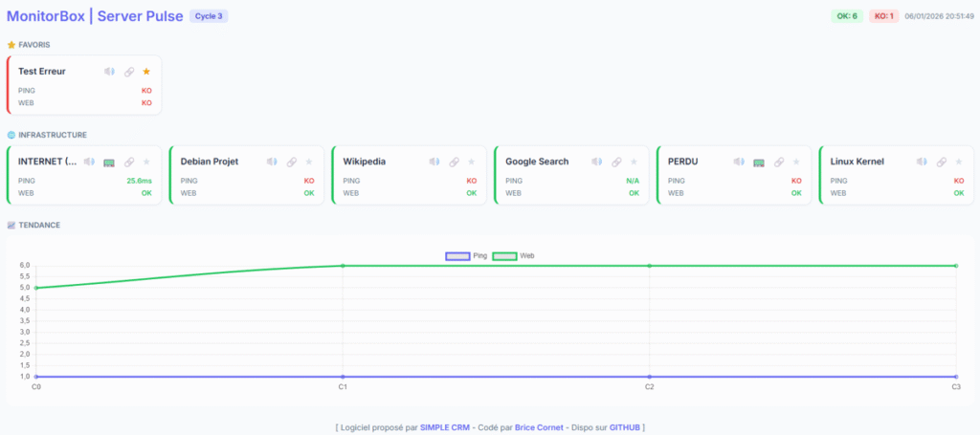The width and height of the screenshot is (980, 435).
Task: Click the network card icon on INTERNET card
Action: tap(109, 162)
